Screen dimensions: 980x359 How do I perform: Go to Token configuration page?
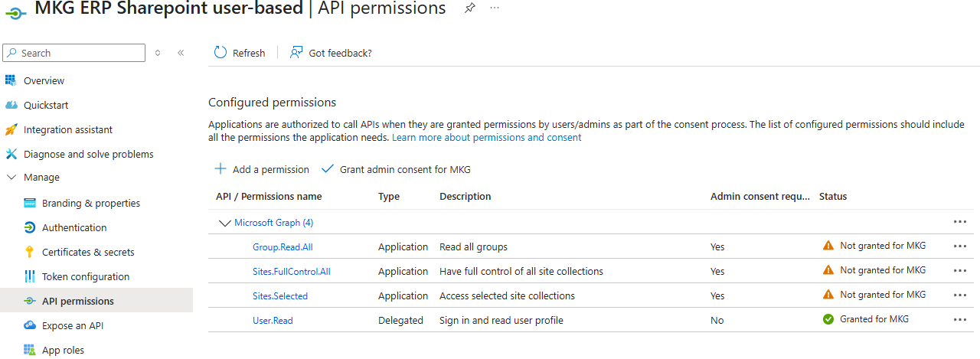pyautogui.click(x=85, y=276)
